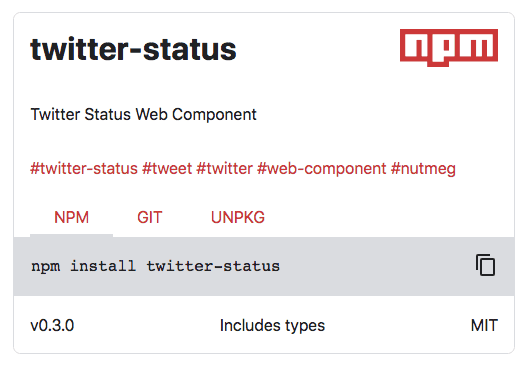Click the active underline beneath NPM tab
The image size is (529, 366).
pos(72,235)
